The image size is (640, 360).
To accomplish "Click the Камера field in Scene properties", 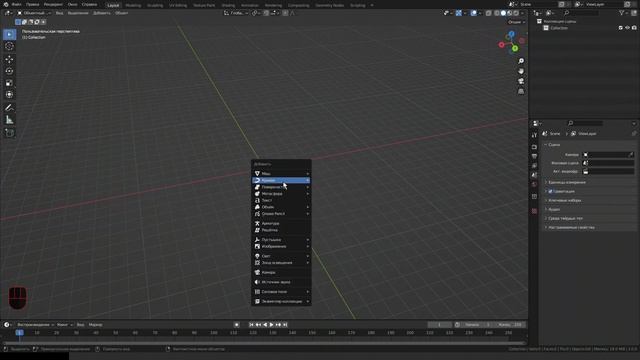I will point(608,155).
